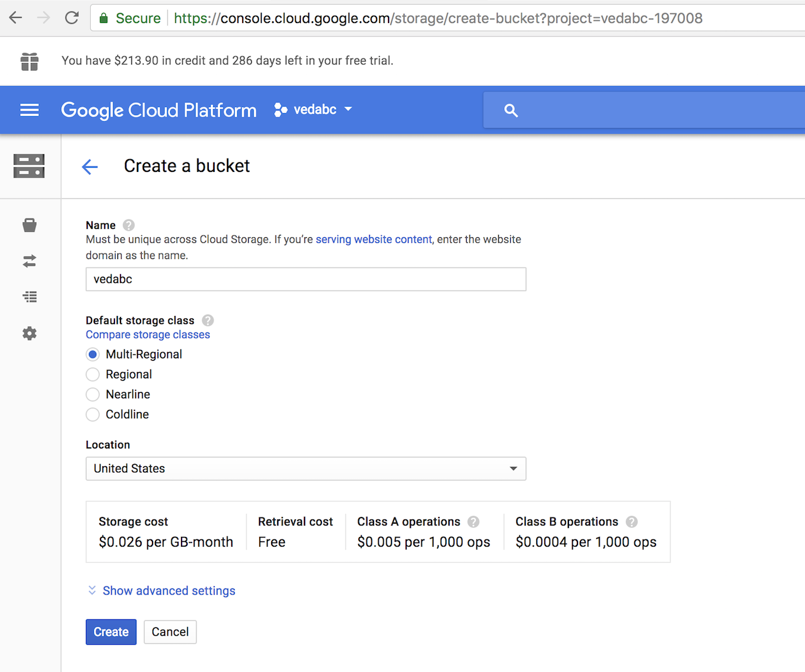
Task: Click the Google Cloud Platform logo
Action: [159, 110]
